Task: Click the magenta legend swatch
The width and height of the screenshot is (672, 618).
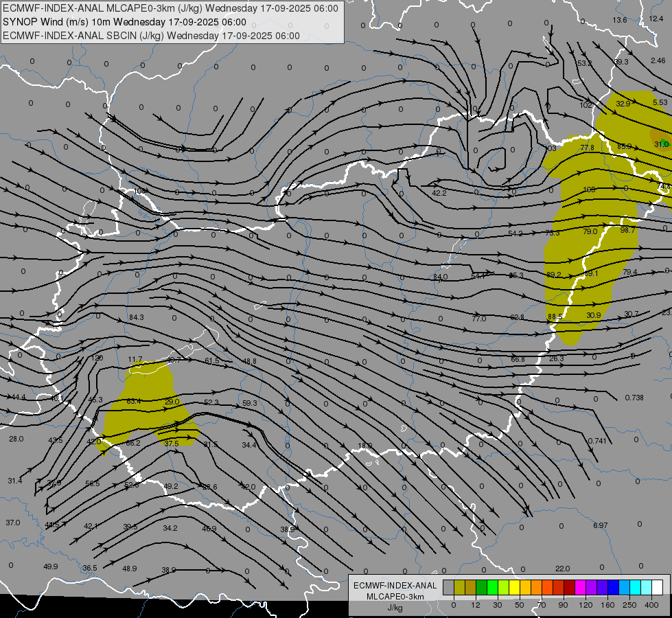Action: (581, 588)
